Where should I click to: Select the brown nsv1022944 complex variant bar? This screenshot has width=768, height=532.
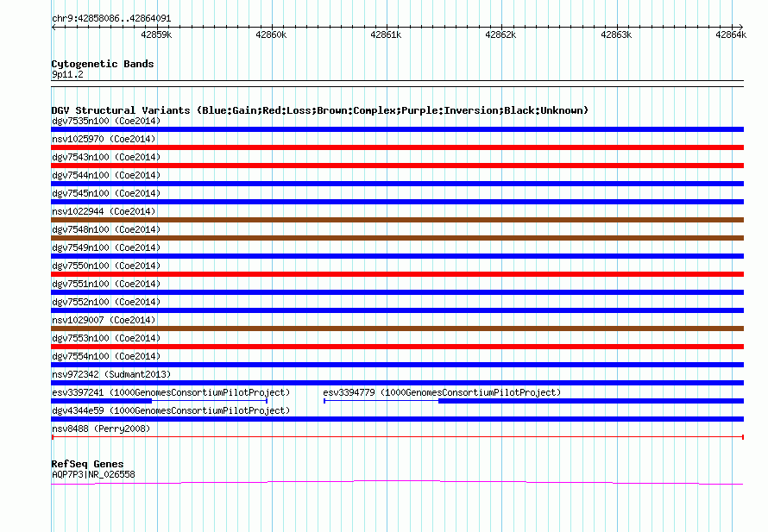tap(397, 220)
